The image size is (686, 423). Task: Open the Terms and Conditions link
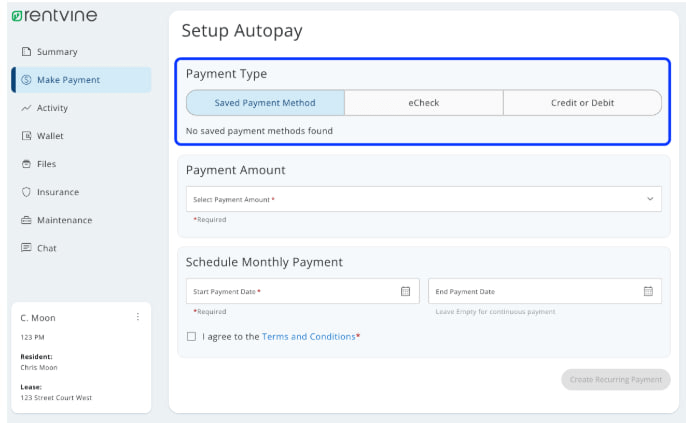[x=308, y=336]
